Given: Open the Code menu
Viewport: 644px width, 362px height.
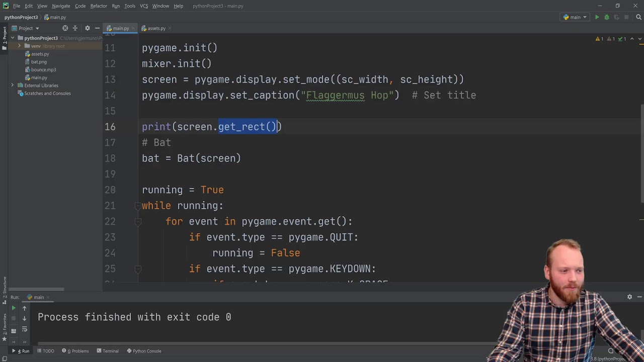Looking at the screenshot, I should (x=80, y=6).
